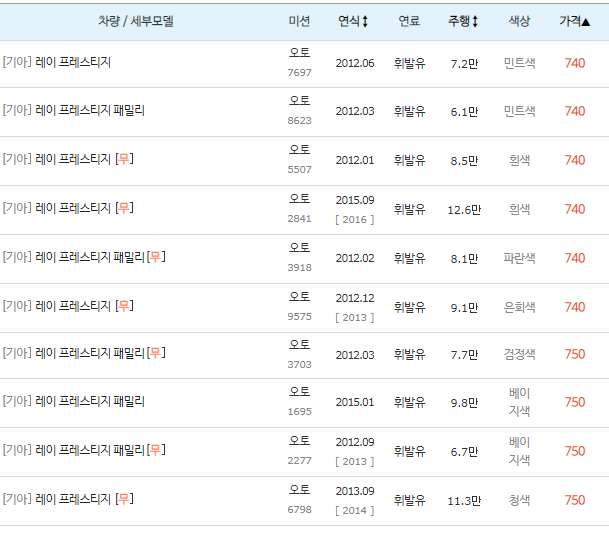Image resolution: width=609 pixels, height=534 pixels.
Task: Click the [무] badge in the 9575 row
Action: 124,306
